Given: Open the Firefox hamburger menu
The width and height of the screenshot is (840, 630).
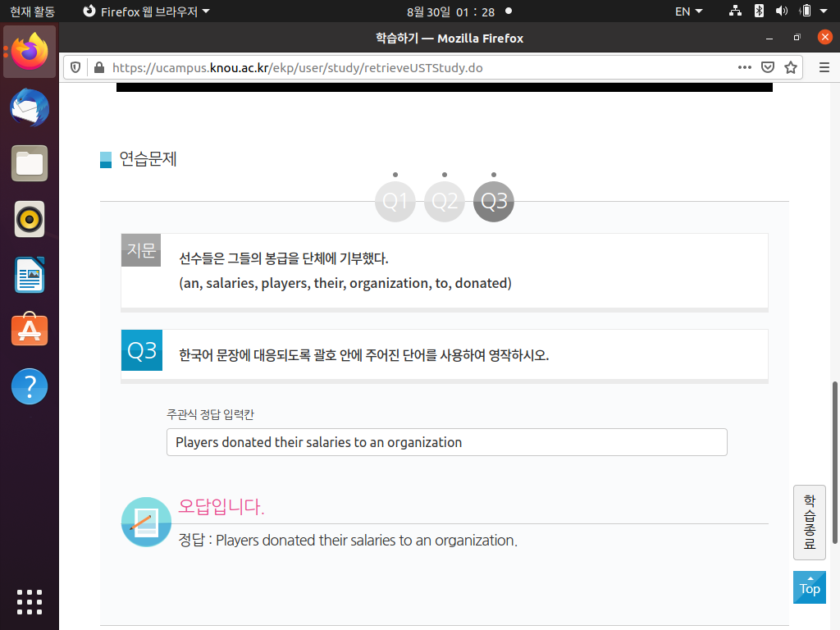Looking at the screenshot, I should 824,67.
